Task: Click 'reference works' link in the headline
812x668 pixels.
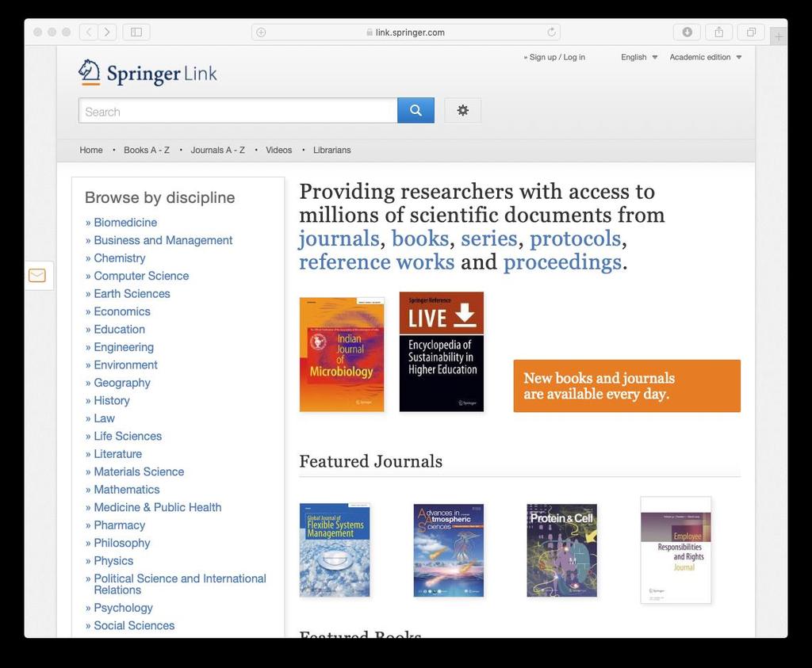Action: point(377,261)
